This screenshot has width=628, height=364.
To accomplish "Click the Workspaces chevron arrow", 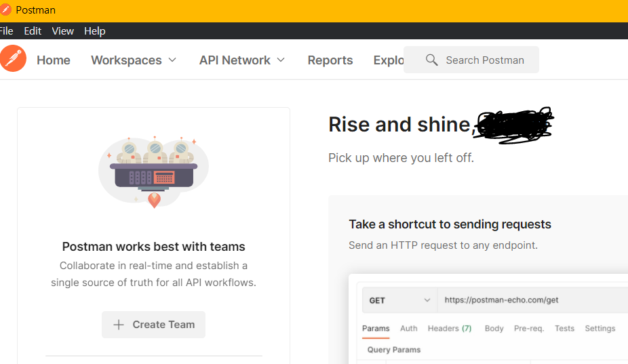I will click(172, 60).
